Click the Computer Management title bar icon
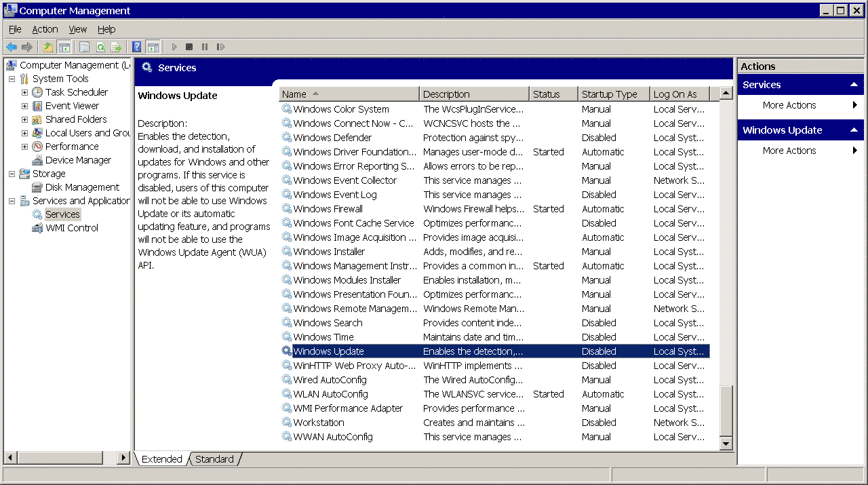 [10, 10]
